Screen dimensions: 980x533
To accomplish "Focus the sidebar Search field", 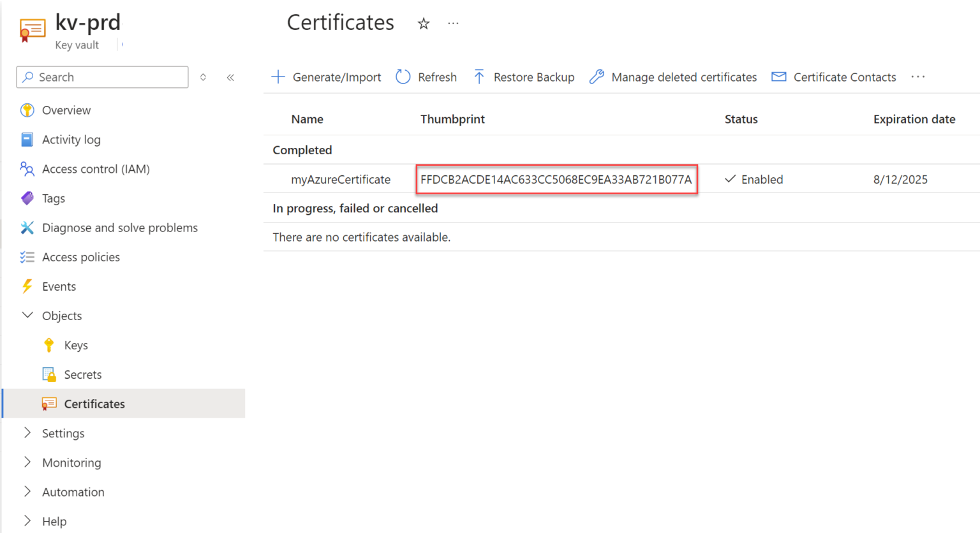I will 102,77.
